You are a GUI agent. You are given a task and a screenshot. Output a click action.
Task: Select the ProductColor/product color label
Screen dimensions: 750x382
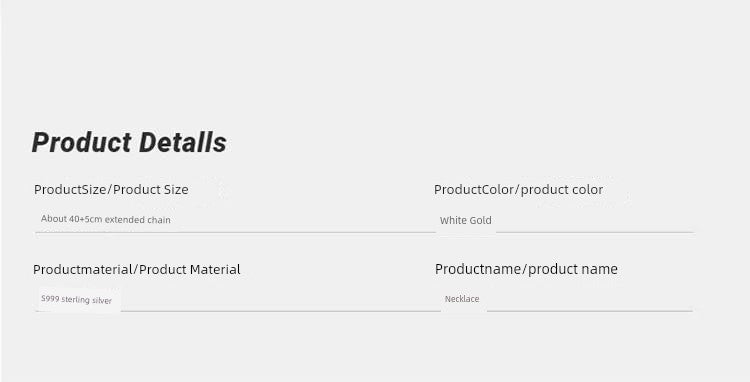[518, 189]
